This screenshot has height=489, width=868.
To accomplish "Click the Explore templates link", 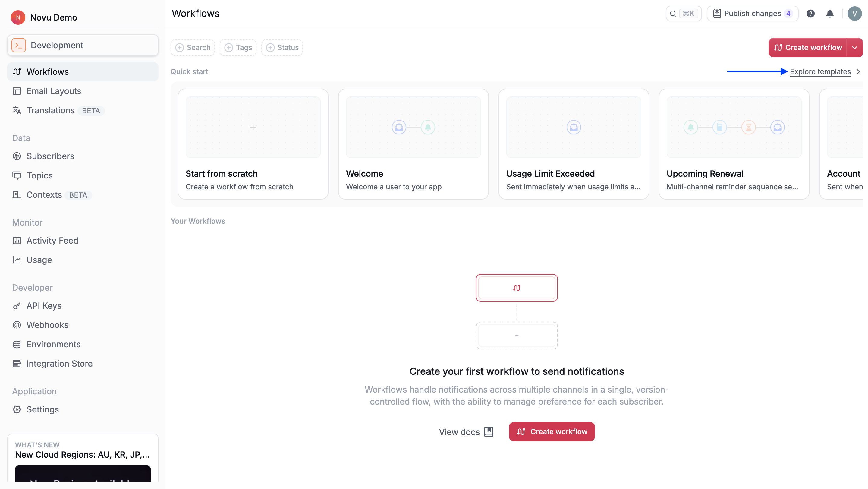I will pyautogui.click(x=820, y=71).
